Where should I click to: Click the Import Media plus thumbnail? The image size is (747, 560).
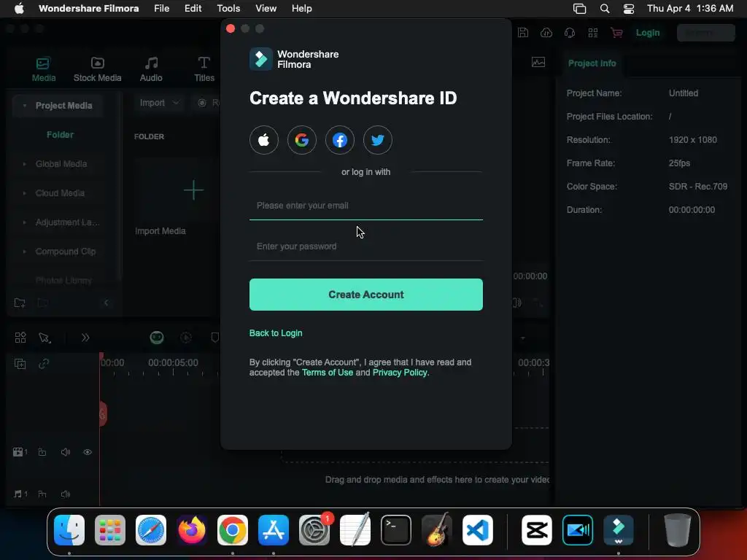[x=193, y=190]
